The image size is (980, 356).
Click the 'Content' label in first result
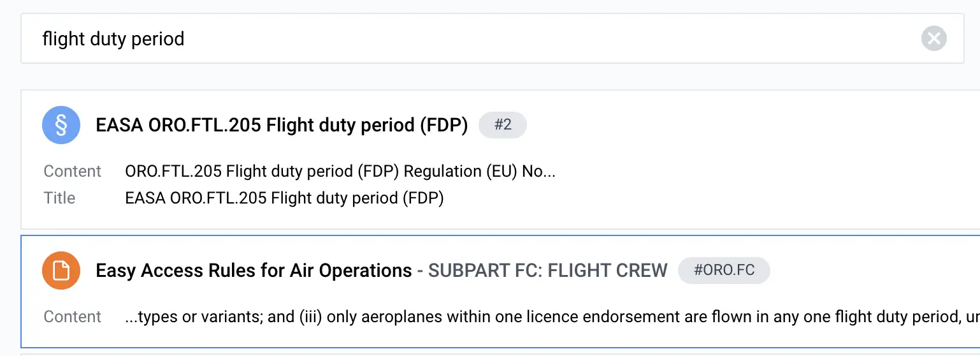[73, 172]
